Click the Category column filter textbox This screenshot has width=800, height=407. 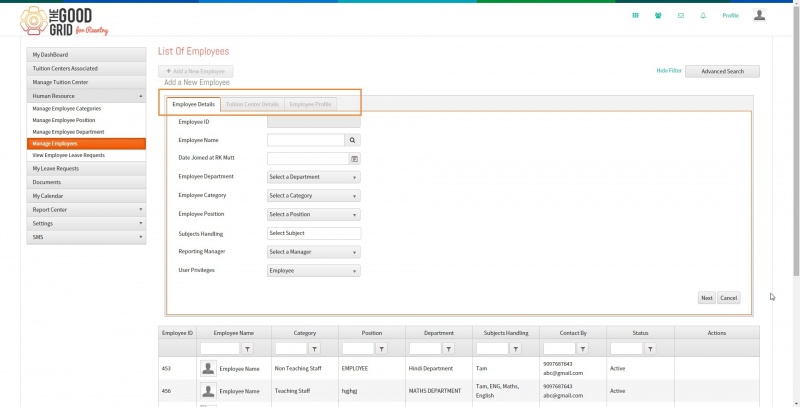(x=291, y=349)
